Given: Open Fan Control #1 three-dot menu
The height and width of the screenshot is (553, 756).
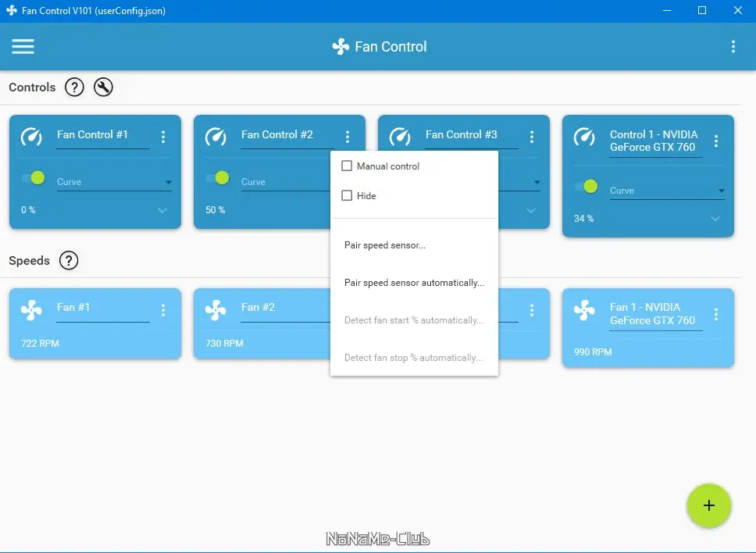Looking at the screenshot, I should pyautogui.click(x=163, y=137).
